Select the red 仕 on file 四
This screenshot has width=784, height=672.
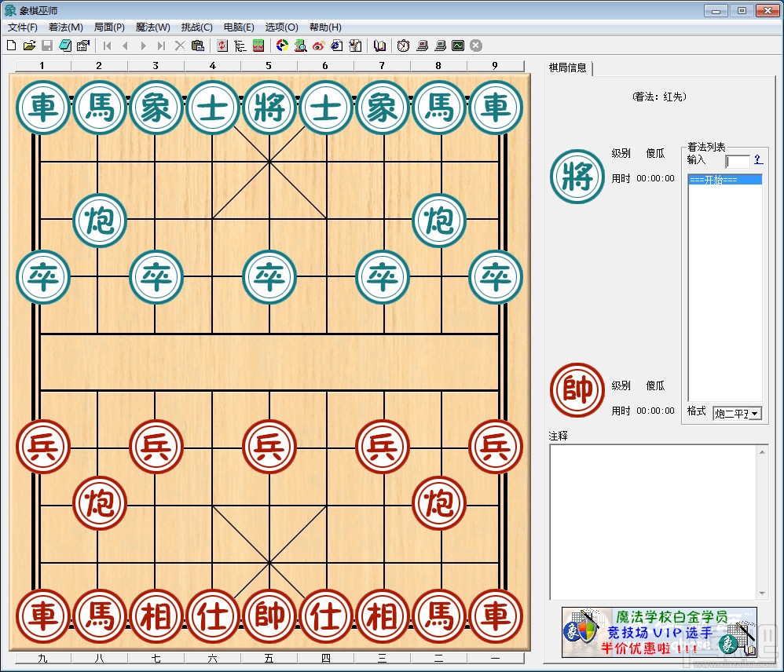click(x=326, y=616)
